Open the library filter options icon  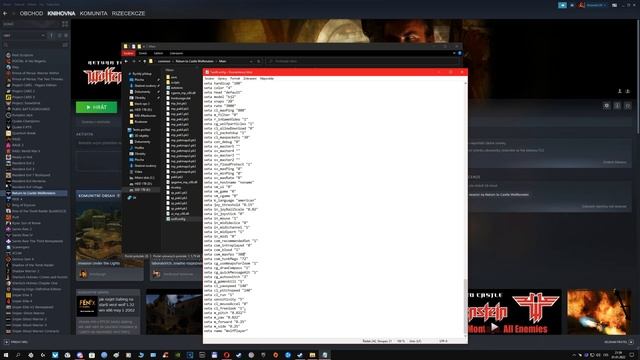(65, 45)
